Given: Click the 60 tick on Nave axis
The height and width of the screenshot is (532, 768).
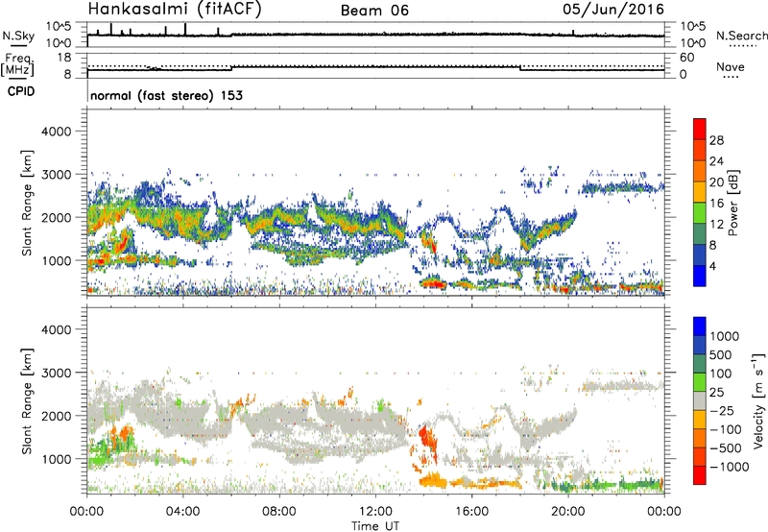Looking at the screenshot, I should click(686, 58).
